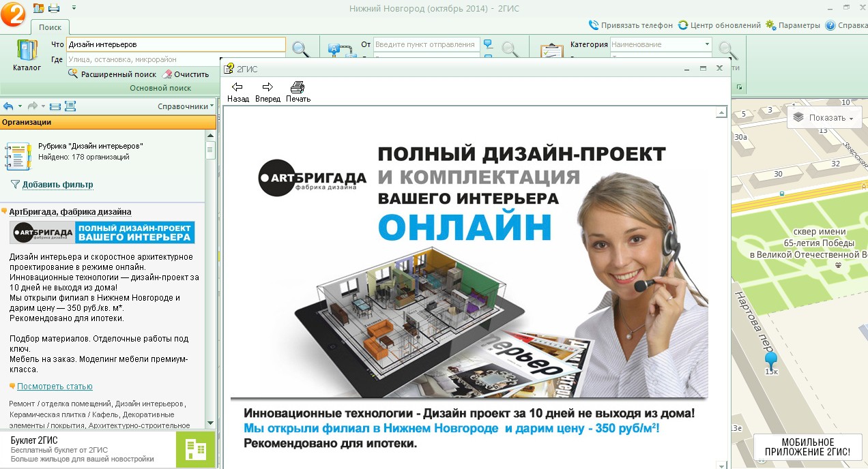Screen dimensions: 868x469
Task: Click the АртБригада banner thumbnail in list
Action: pos(102,232)
